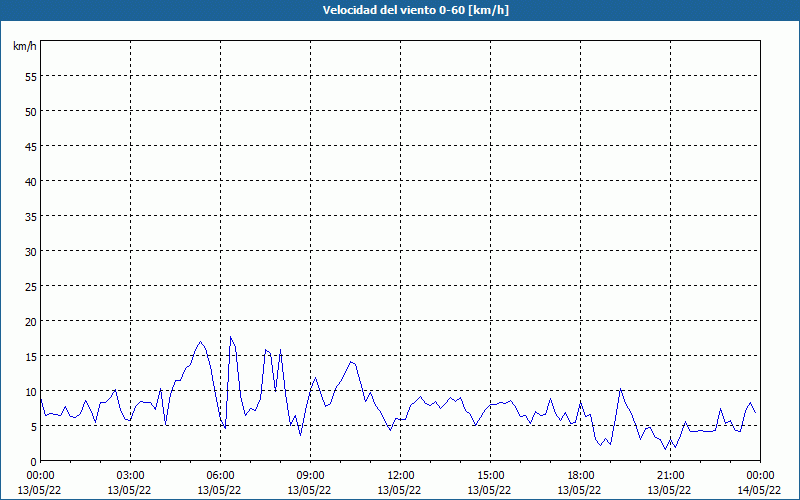Select the '55' y-axis tick label
Screen dimensions: 800x500
(x=31, y=76)
